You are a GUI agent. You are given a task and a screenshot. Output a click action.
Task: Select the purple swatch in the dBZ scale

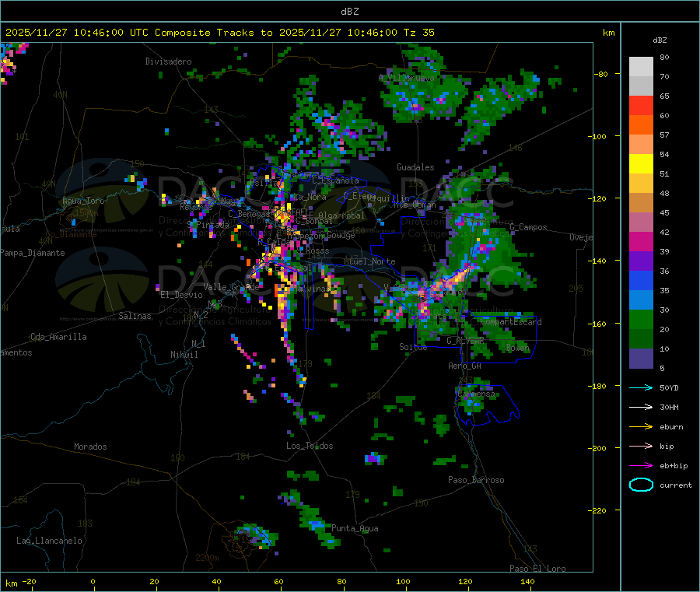(641, 261)
